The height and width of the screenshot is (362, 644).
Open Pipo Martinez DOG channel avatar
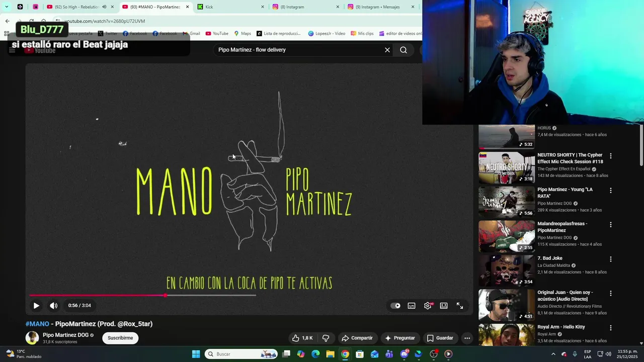click(32, 338)
